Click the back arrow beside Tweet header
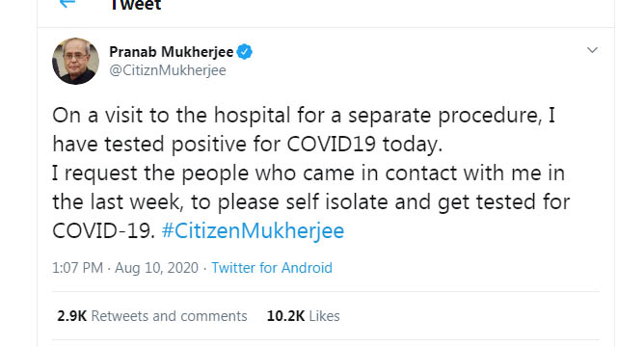The width and height of the screenshot is (644, 347). [67, 3]
